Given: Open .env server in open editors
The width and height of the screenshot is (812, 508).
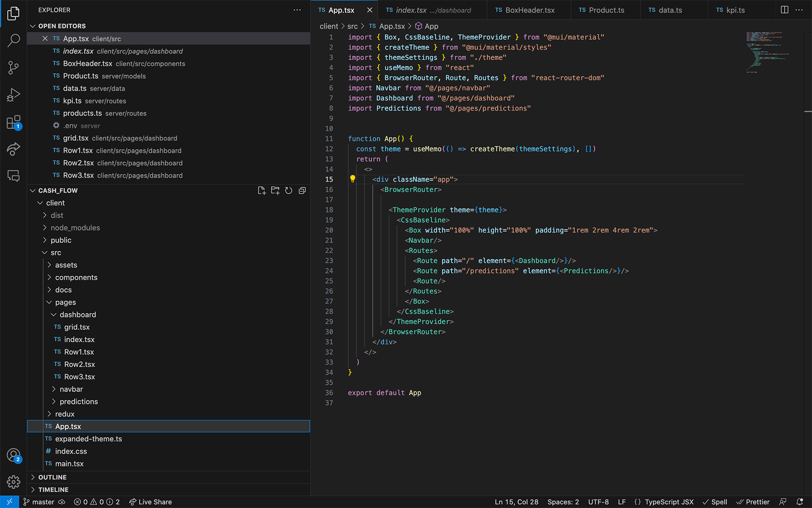Looking at the screenshot, I should (169, 126).
